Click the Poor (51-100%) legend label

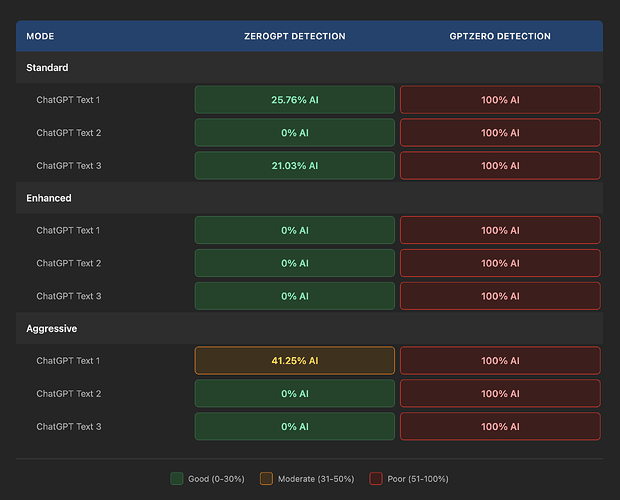[x=418, y=479]
